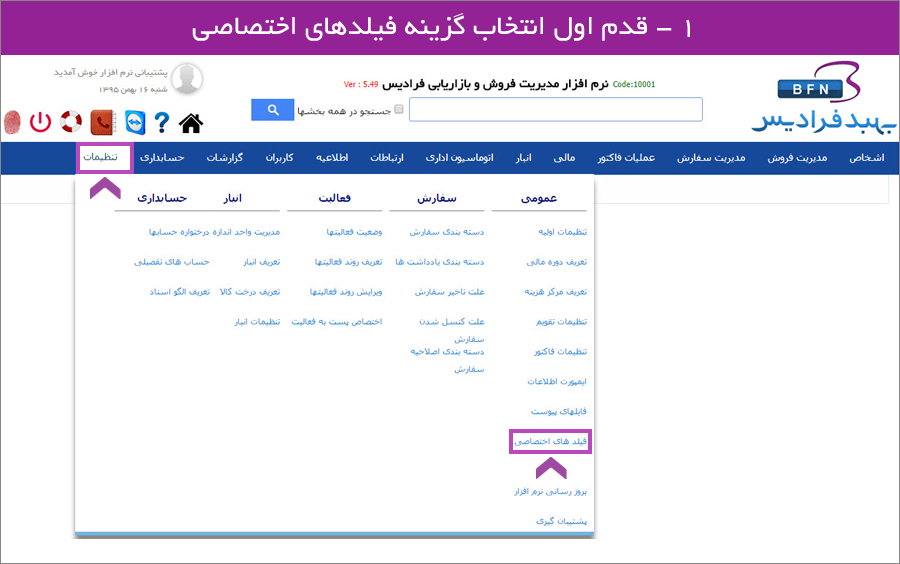Open the پشتیبان گیری backup link
This screenshot has height=564, width=900.
point(560,522)
